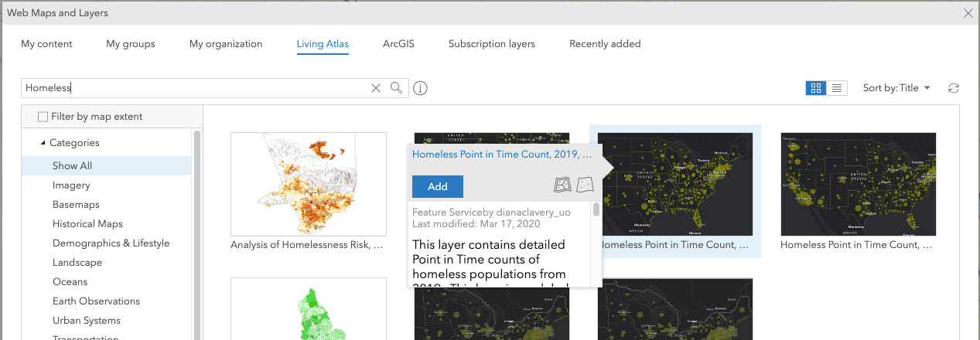Click the search magnifier icon
Viewport: 980px width, 340px height.
tap(396, 87)
